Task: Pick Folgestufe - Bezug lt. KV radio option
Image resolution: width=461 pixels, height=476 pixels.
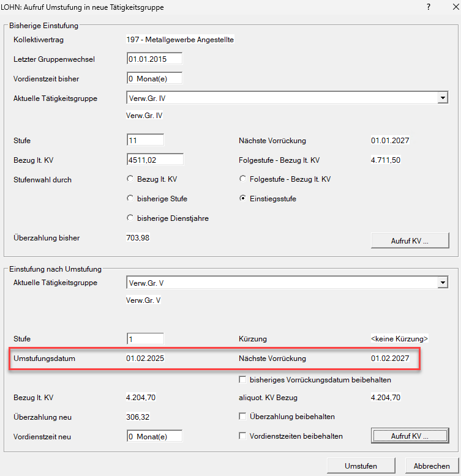Action: click(243, 179)
